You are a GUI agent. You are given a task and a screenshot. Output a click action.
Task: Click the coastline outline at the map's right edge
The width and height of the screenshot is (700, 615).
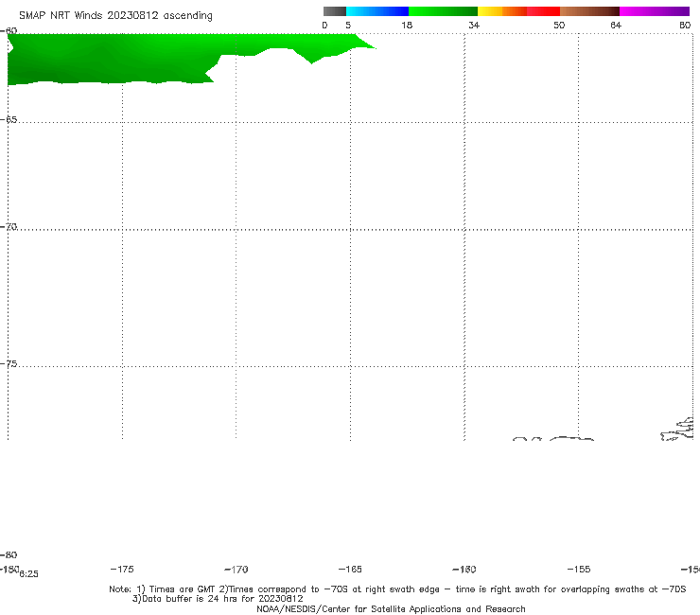pos(677,430)
